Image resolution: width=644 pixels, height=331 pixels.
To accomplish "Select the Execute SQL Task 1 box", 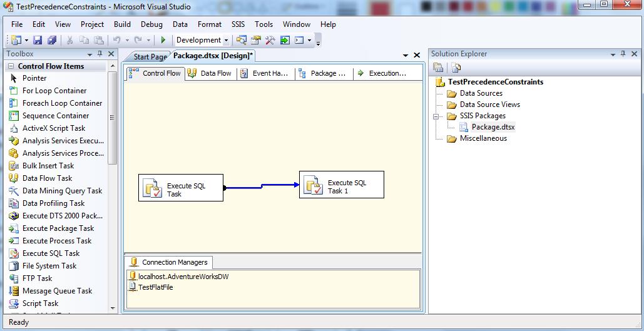I will (341, 185).
